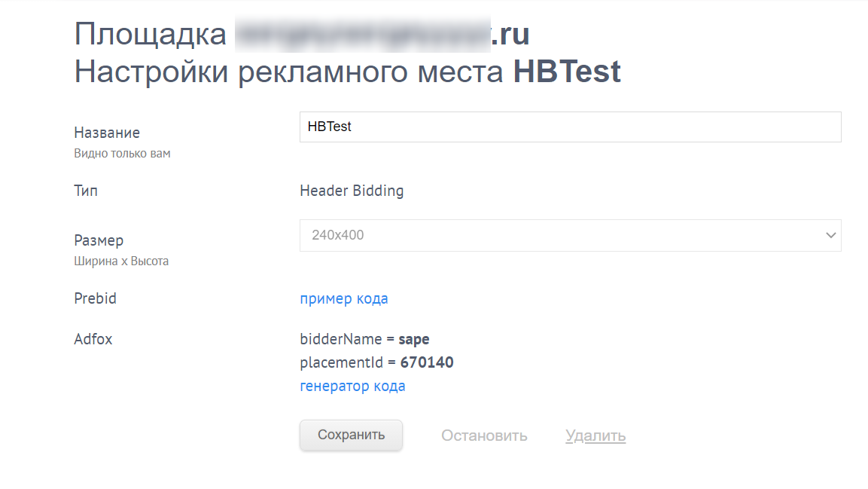Image resolution: width=868 pixels, height=489 pixels.
Task: Click Остановить to stop the placement
Action: (x=484, y=436)
